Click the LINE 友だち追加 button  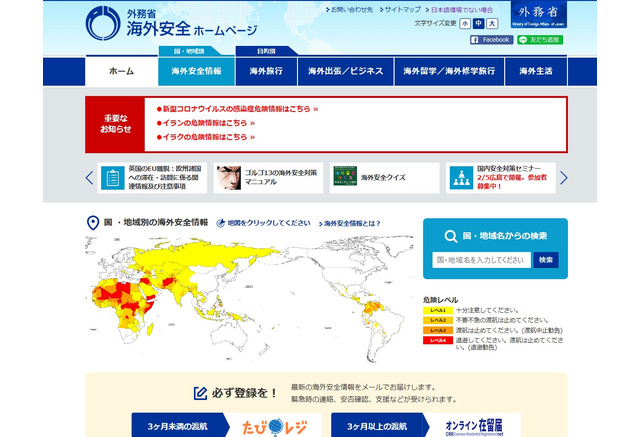(x=540, y=40)
